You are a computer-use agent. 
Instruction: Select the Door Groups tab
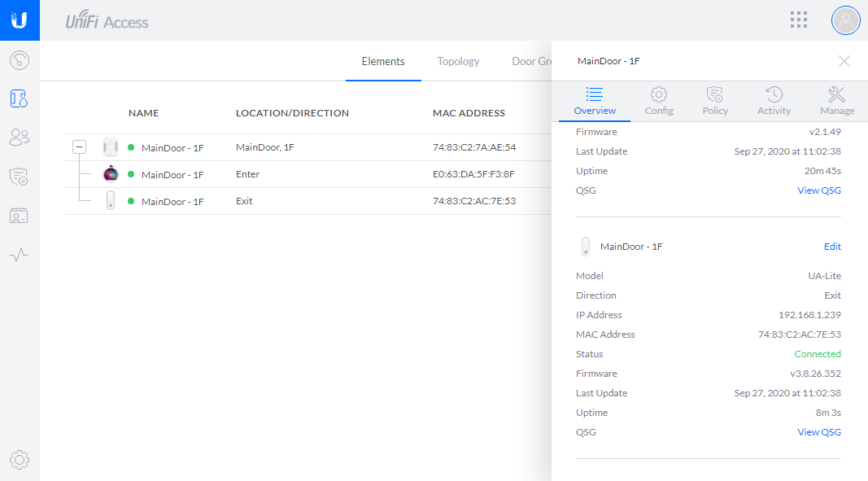(531, 62)
